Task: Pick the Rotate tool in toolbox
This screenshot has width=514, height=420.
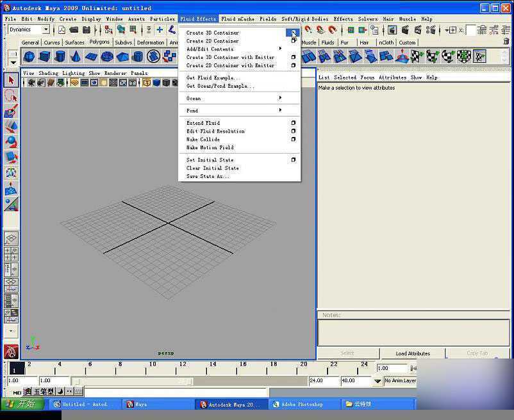Action: pos(11,142)
